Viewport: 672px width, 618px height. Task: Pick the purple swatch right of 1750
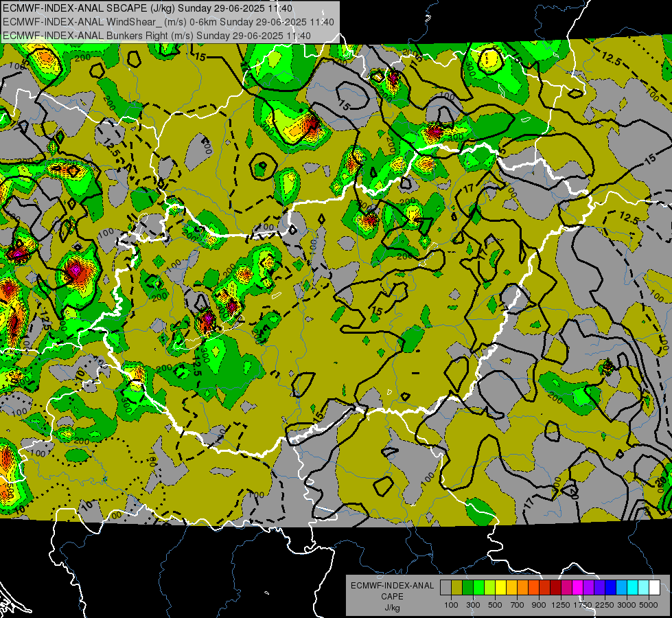click(x=588, y=588)
